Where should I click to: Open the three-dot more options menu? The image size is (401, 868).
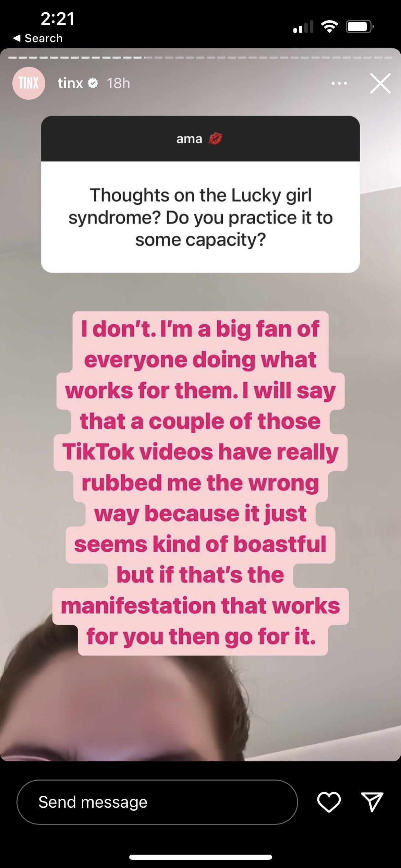pos(339,83)
